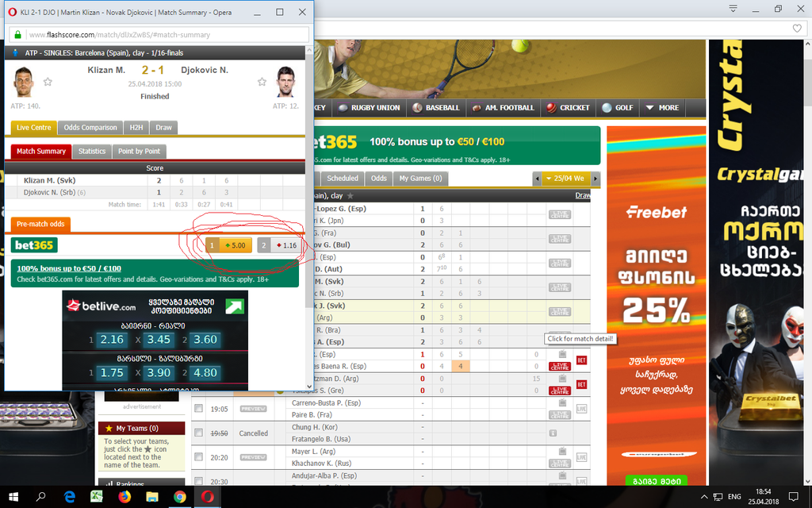Switch to Statistics tab in match popup
Image resolution: width=812 pixels, height=508 pixels.
[92, 152]
